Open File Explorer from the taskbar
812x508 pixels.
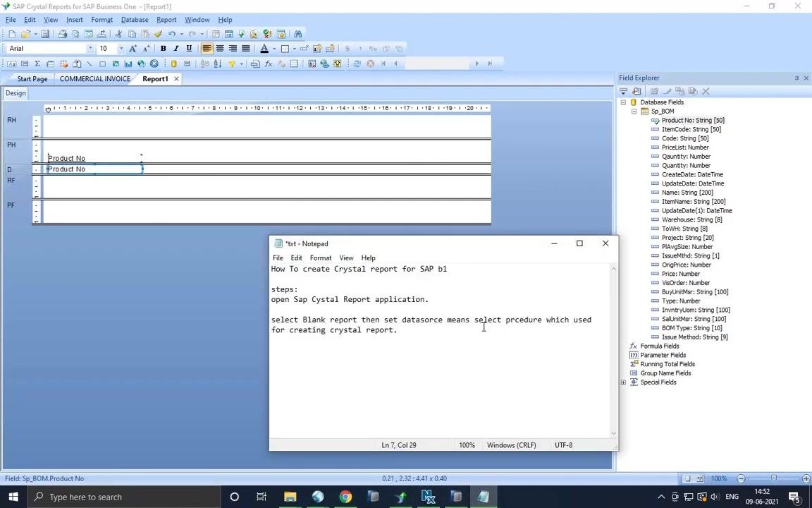[x=290, y=497]
